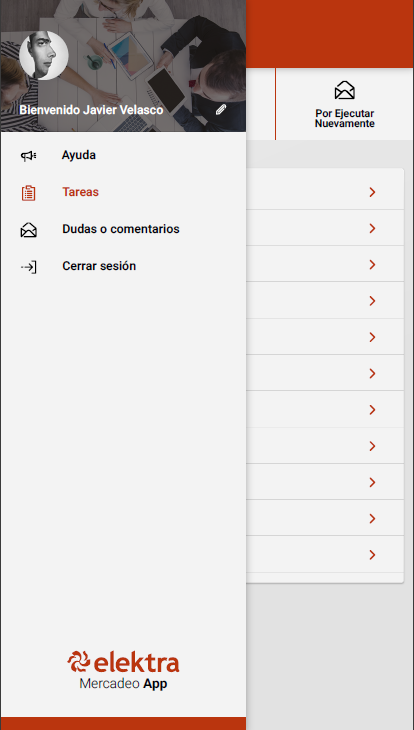The height and width of the screenshot is (730, 414).
Task: Click the pencil edit icon in profile header
Action: (221, 110)
